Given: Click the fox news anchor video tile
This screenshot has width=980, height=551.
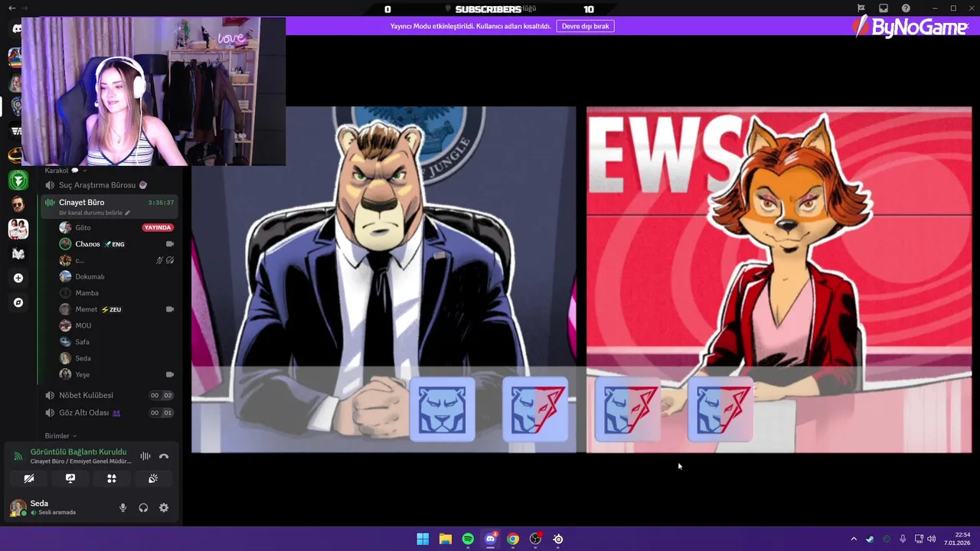Looking at the screenshot, I should 779,279.
